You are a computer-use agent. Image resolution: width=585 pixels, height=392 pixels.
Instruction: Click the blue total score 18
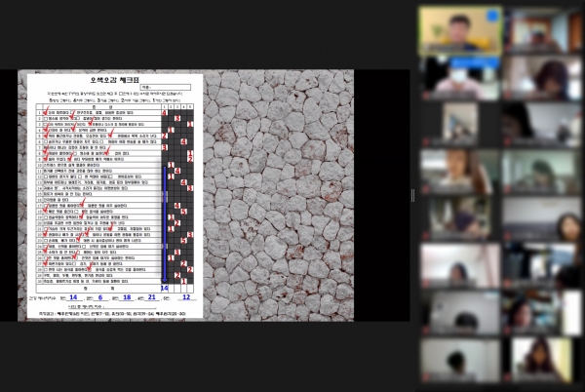pos(126,296)
